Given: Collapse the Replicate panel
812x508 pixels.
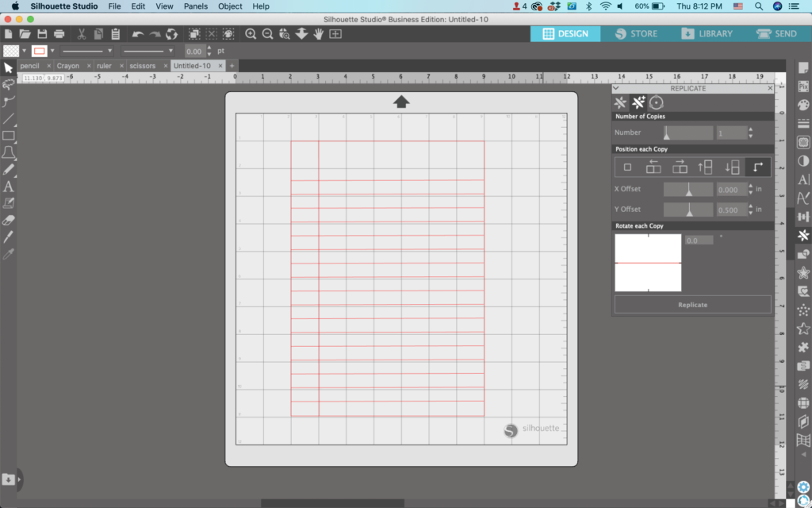Looking at the screenshot, I should pyautogui.click(x=615, y=88).
